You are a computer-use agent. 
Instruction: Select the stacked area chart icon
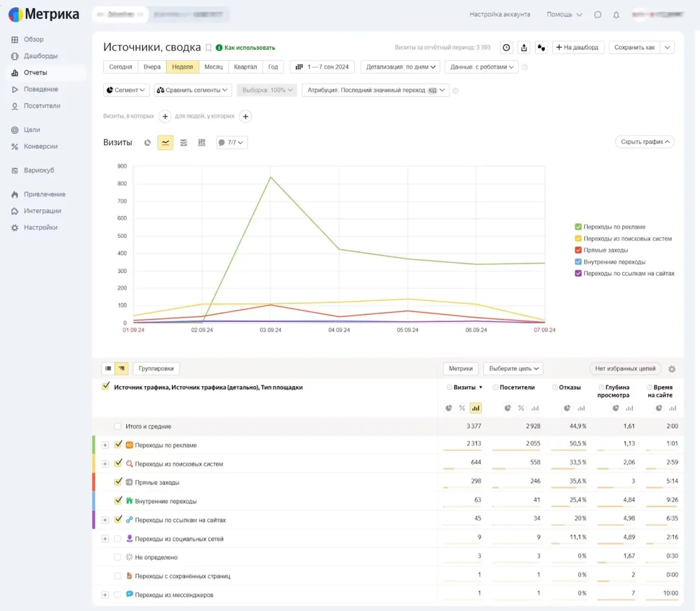pyautogui.click(x=183, y=143)
